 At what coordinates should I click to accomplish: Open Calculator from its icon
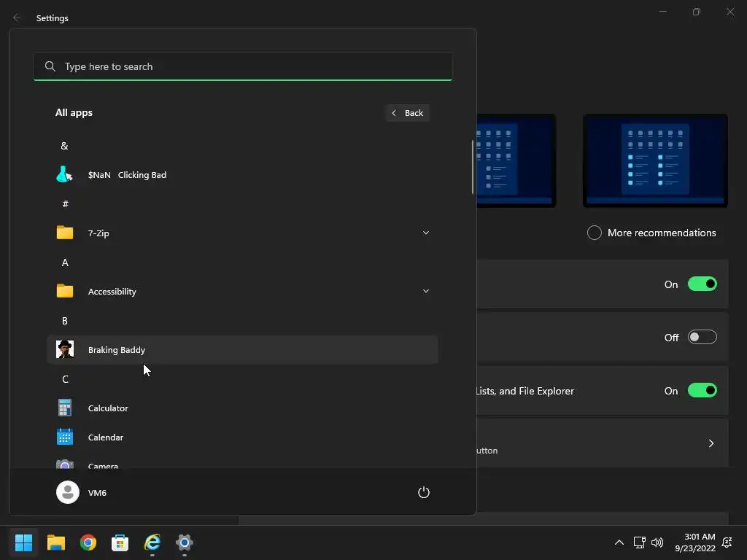65,408
